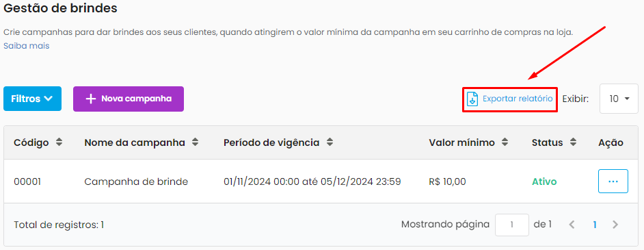Click the Campanha de brinde row name

tap(136, 182)
